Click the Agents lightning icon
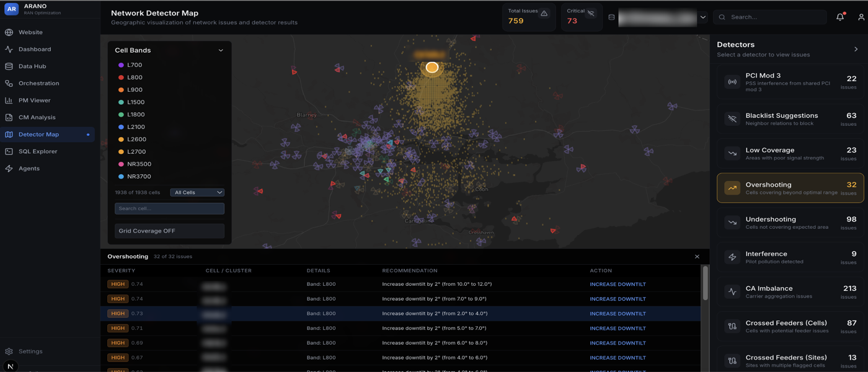This screenshot has height=372, width=868. coord(9,169)
